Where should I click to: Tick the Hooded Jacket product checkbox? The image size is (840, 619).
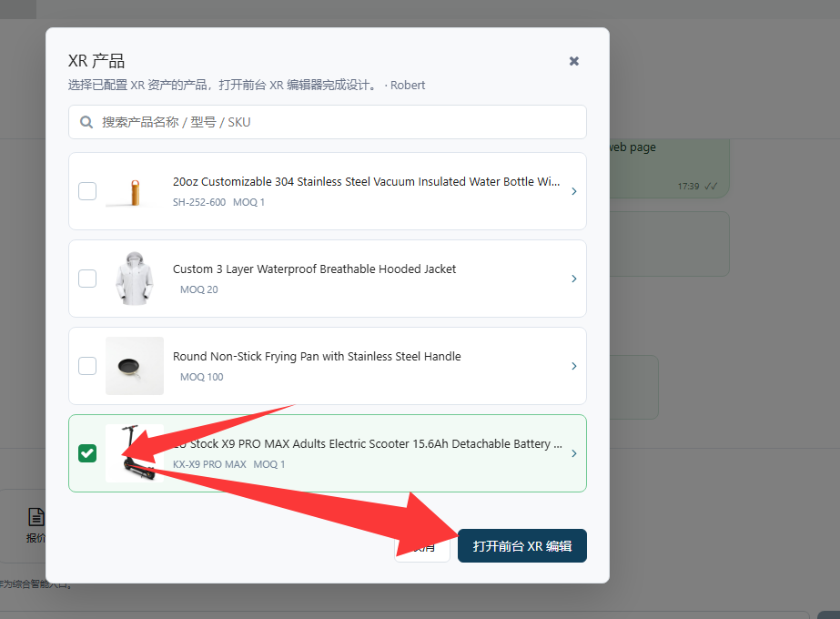point(87,279)
